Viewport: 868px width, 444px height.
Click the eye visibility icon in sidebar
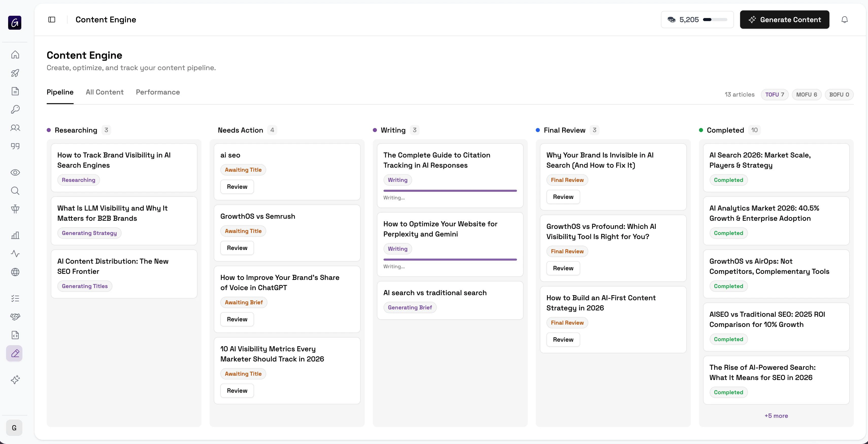pos(15,173)
